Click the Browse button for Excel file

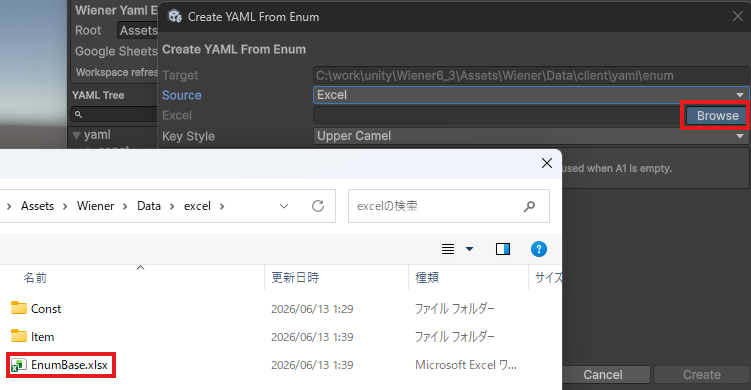pyautogui.click(x=717, y=115)
